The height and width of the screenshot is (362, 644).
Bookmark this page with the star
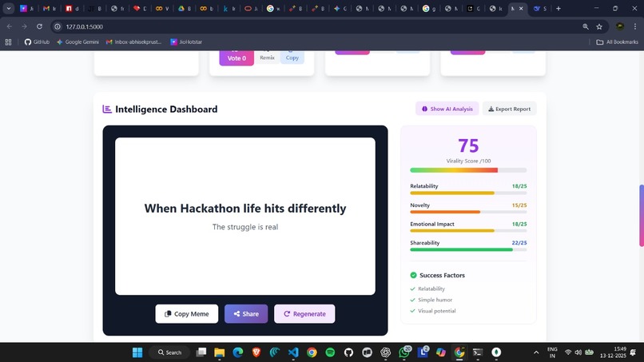click(599, 26)
